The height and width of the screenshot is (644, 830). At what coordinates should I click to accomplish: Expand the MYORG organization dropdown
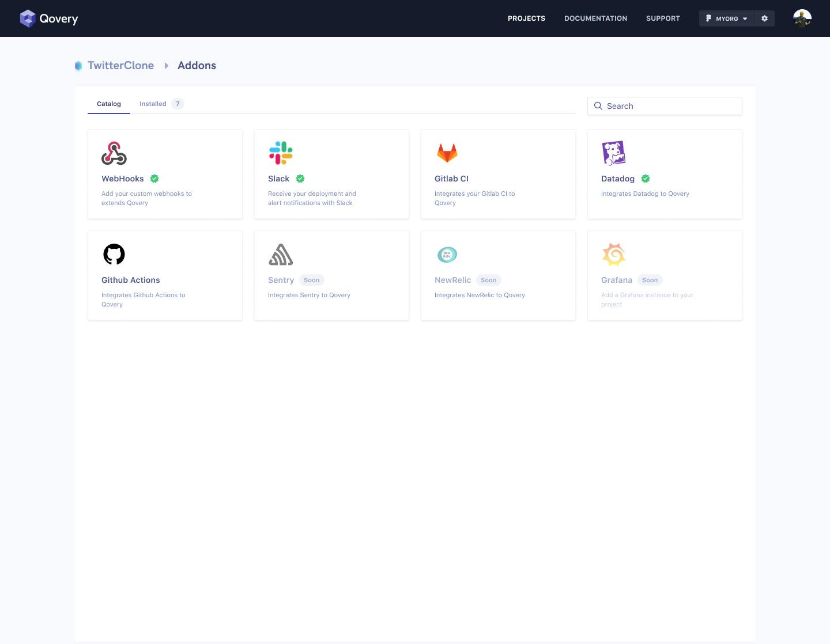point(745,19)
